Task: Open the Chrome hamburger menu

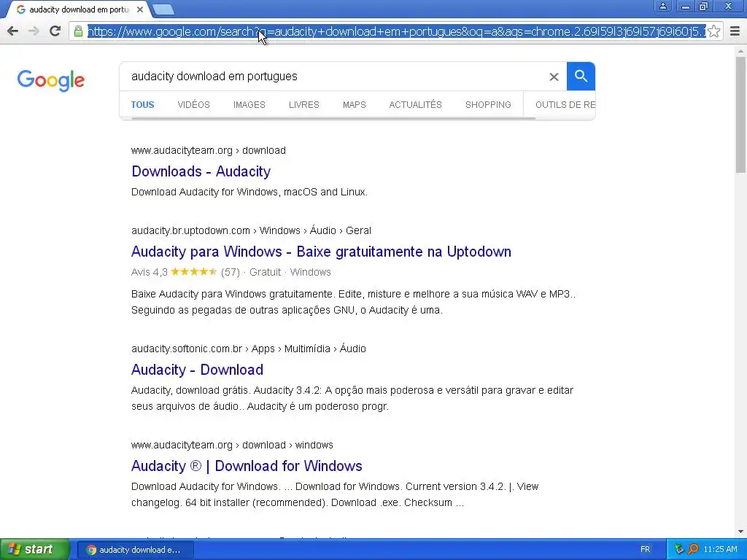Action: pyautogui.click(x=735, y=31)
